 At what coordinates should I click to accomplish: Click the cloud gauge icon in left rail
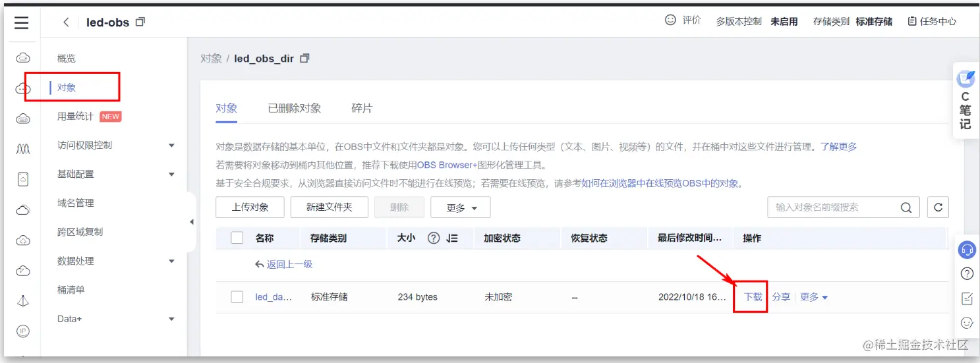[22, 270]
